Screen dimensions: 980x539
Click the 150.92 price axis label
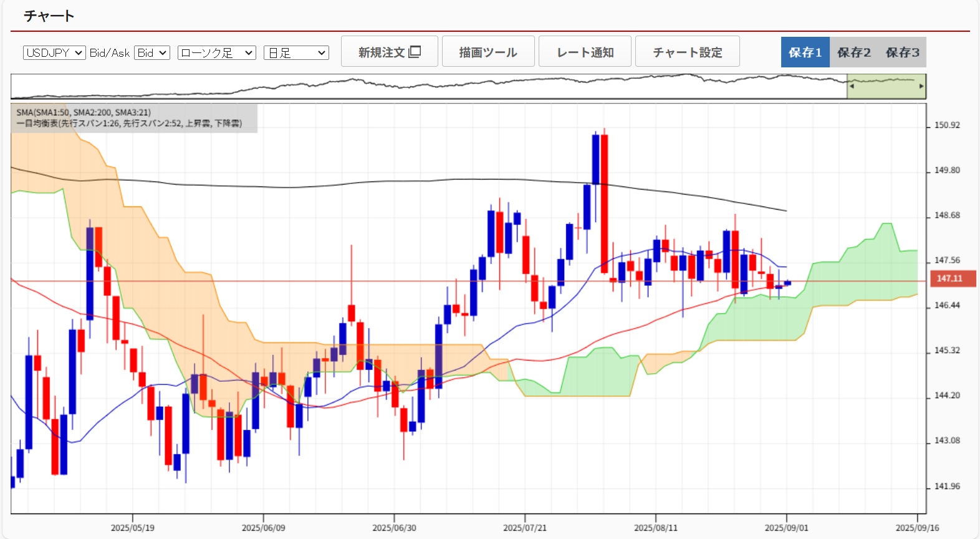[x=947, y=125]
